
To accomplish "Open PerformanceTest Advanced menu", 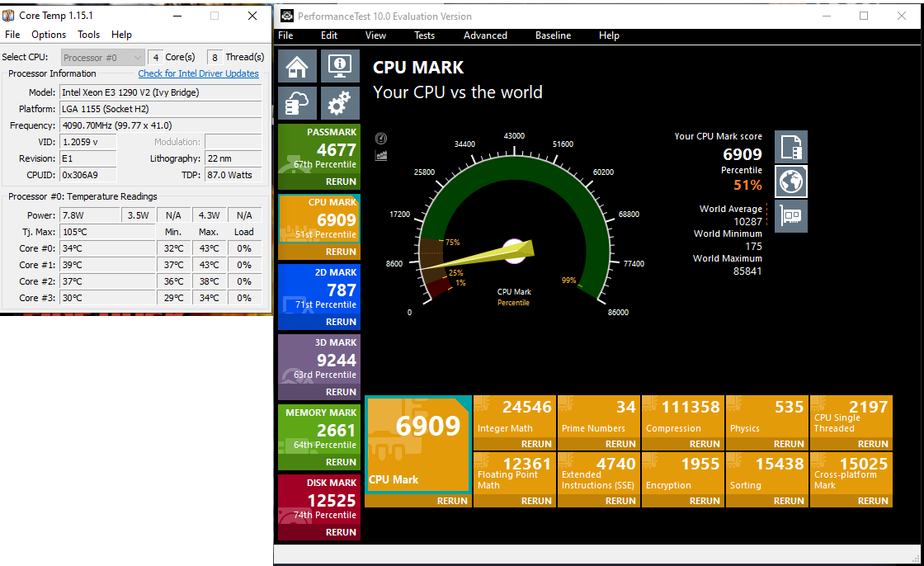I will click(x=485, y=35).
